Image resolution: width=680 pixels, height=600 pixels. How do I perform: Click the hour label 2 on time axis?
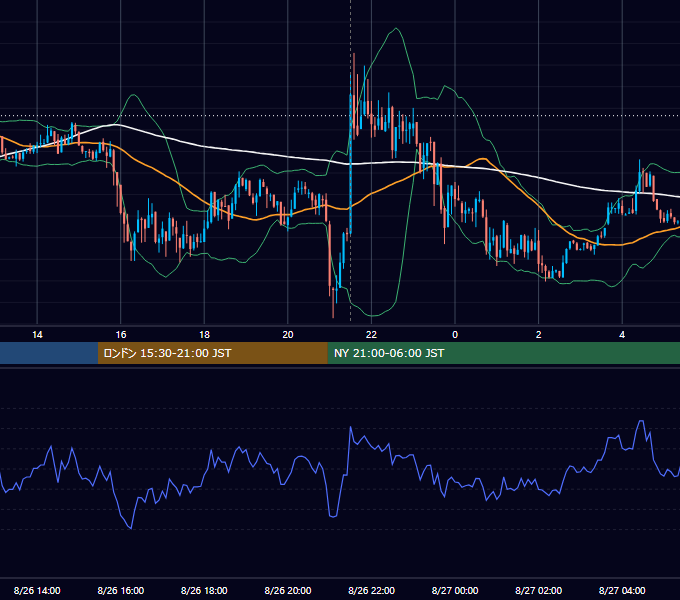coord(539,335)
